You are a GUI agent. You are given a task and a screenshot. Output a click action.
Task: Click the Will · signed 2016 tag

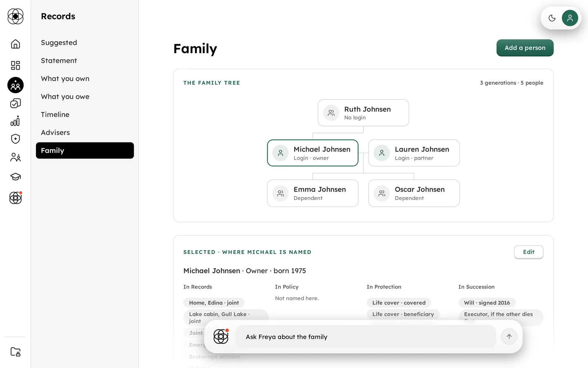pos(487,303)
